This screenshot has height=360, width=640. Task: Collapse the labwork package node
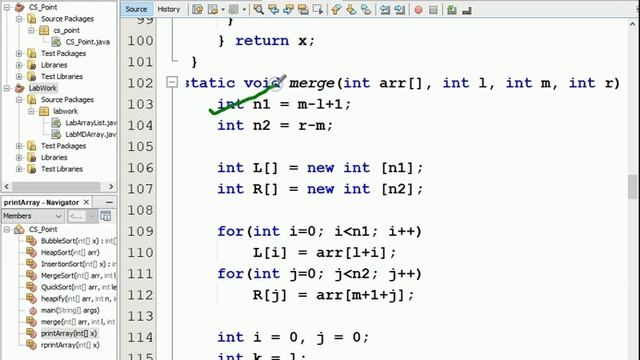[x=31, y=111]
